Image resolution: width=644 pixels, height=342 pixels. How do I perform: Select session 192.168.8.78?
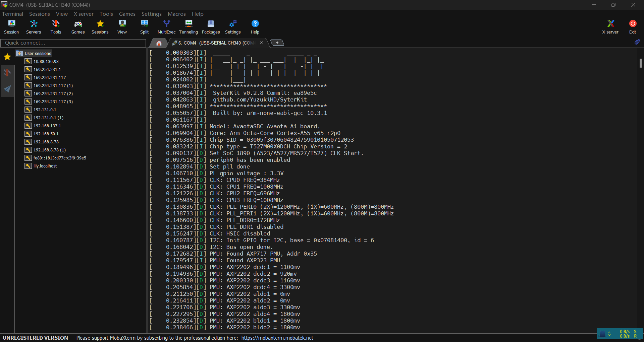coord(46,142)
